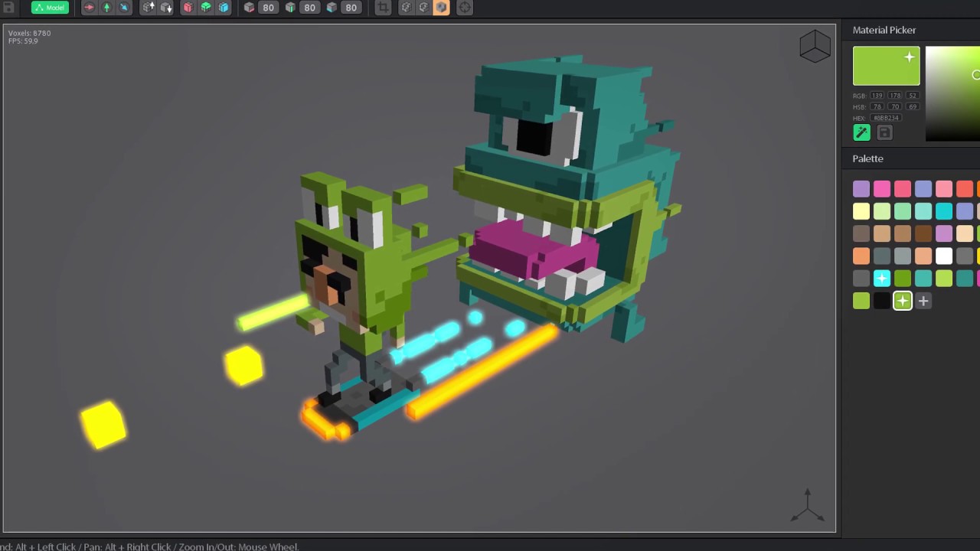Select the bright cyan swatch in second row

[944, 211]
